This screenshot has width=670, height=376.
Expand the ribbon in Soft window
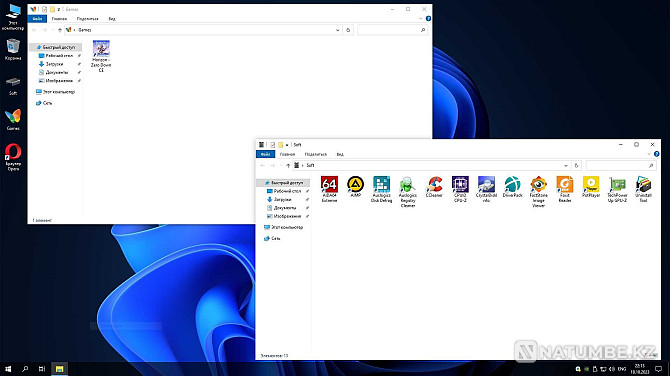[649, 154]
